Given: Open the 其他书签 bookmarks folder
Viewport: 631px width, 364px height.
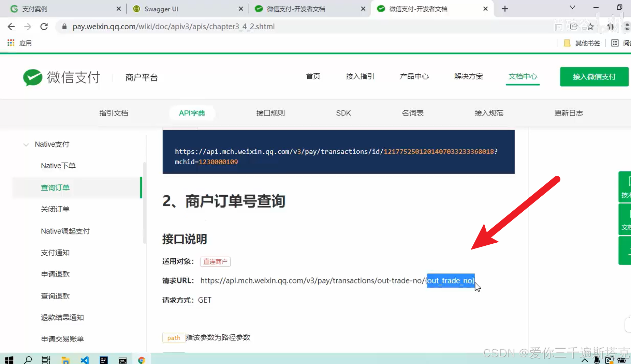Looking at the screenshot, I should pyautogui.click(x=582, y=43).
